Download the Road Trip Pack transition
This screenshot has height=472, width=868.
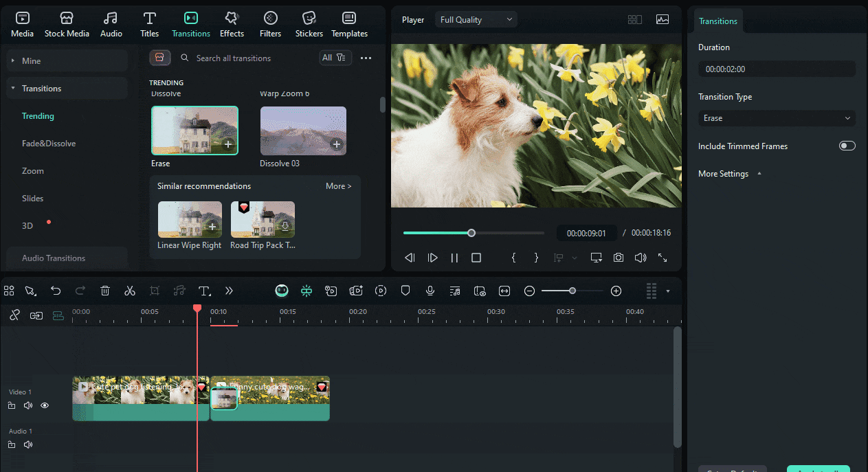pos(285,227)
